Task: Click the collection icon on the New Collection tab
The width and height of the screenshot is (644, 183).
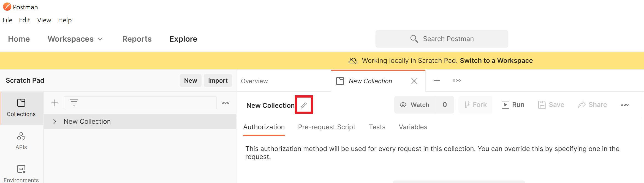Action: pyautogui.click(x=340, y=81)
